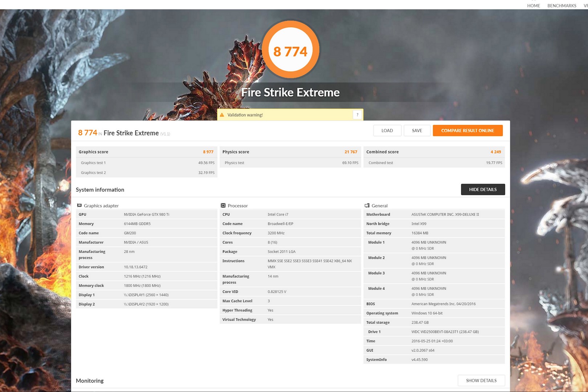The image size is (588, 392).
Task: Click Display 2 value 1920 × 1200
Action: click(146, 304)
